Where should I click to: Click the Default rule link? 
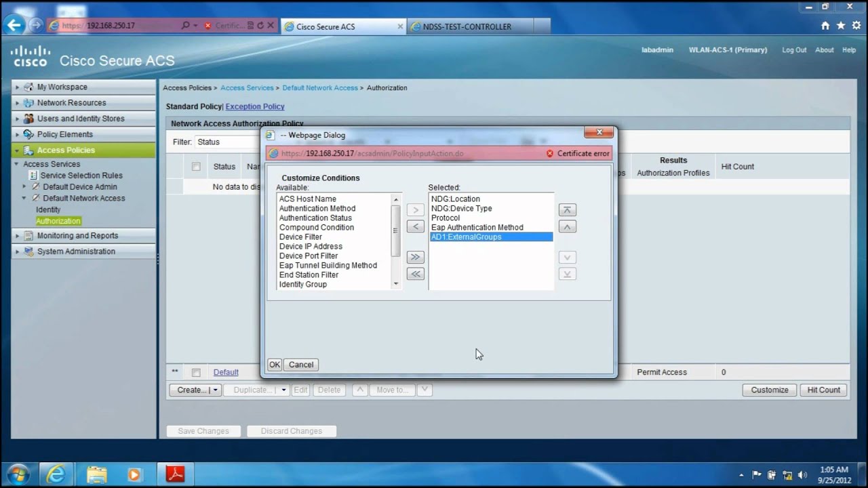click(226, 372)
